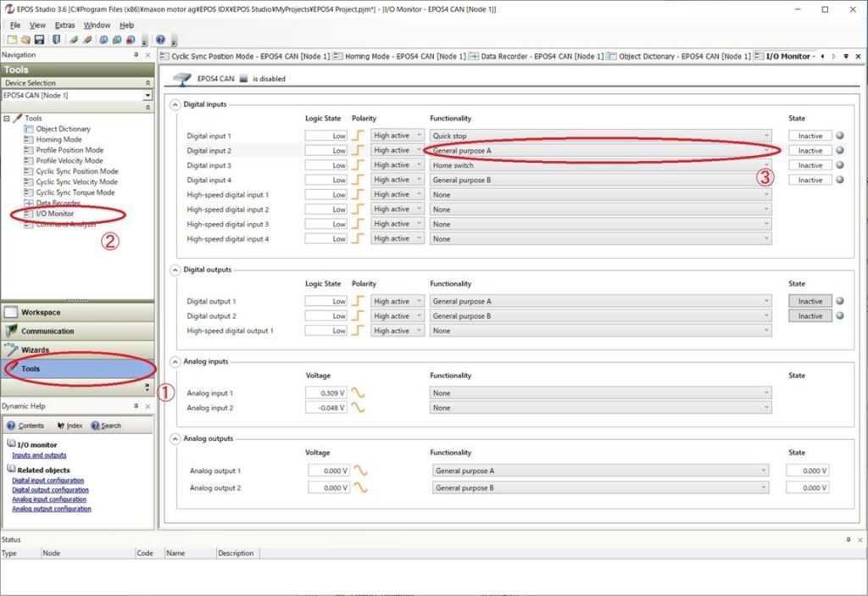The image size is (868, 596).
Task: Select Profile Position Mode in tools tree
Action: (70, 150)
